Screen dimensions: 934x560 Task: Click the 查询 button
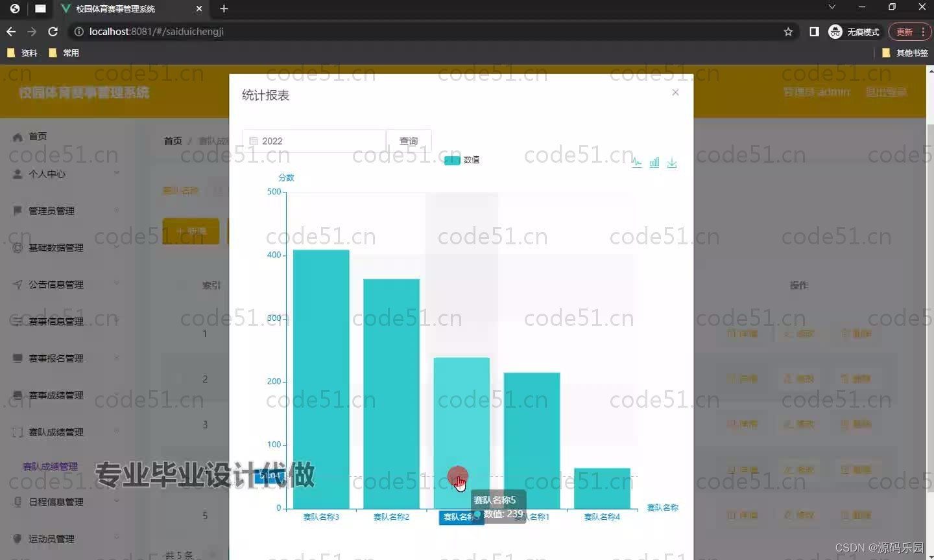click(409, 141)
